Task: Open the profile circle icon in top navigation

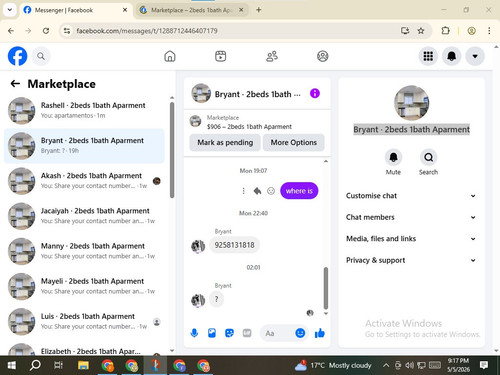Action: coord(322,56)
